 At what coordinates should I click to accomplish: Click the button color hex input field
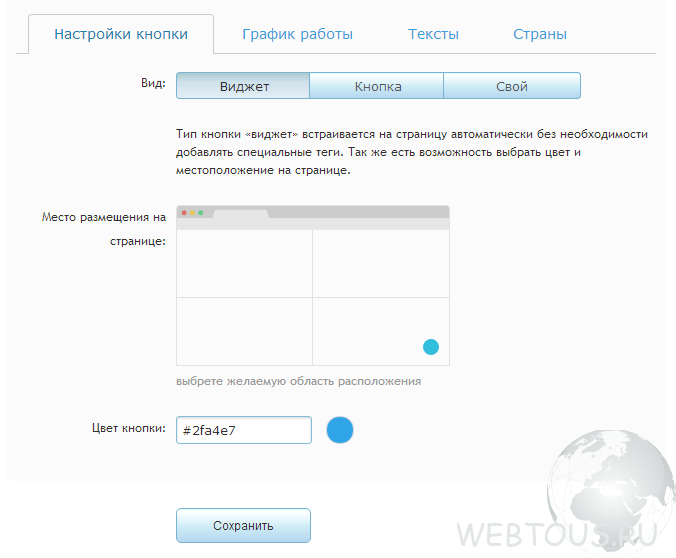[244, 430]
